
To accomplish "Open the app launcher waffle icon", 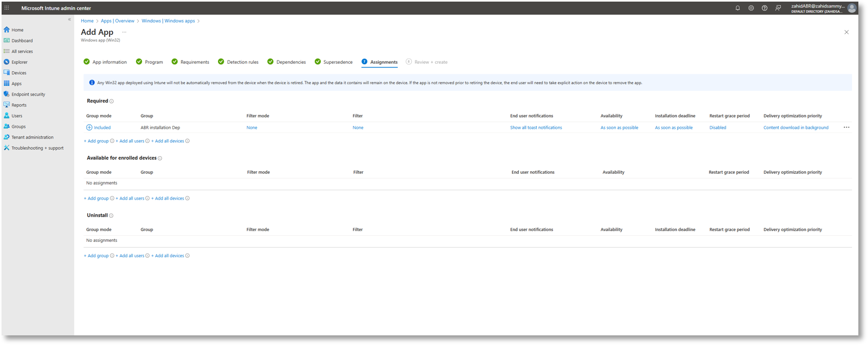I will coord(6,8).
